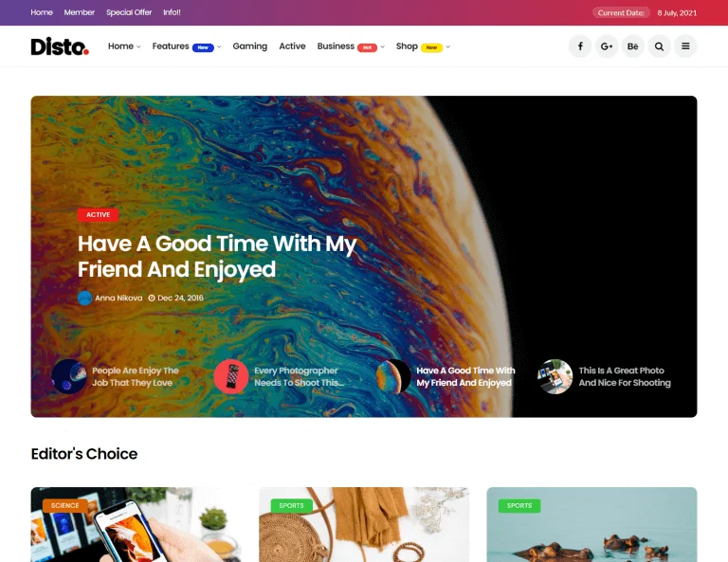The image size is (728, 562).
Task: Open the hamburger menu icon
Action: [685, 46]
